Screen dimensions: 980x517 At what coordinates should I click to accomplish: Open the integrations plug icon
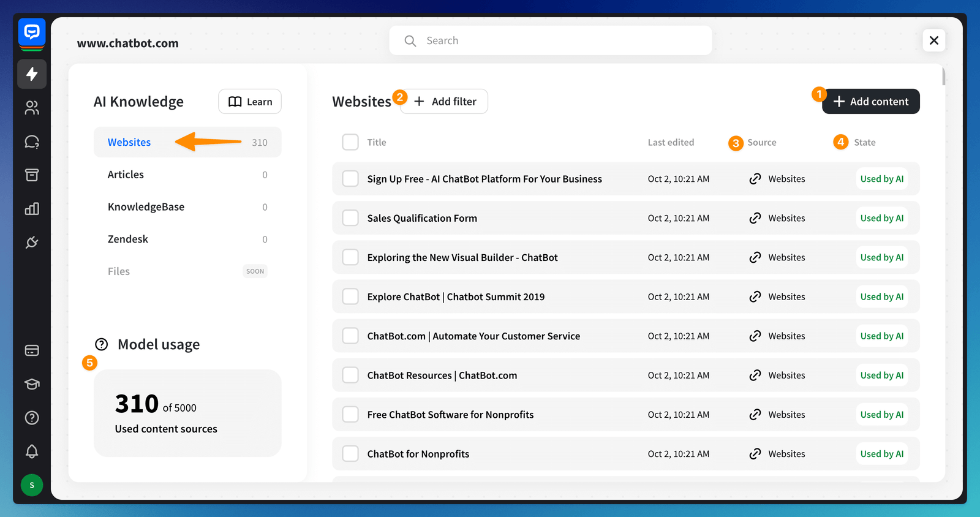(x=32, y=243)
